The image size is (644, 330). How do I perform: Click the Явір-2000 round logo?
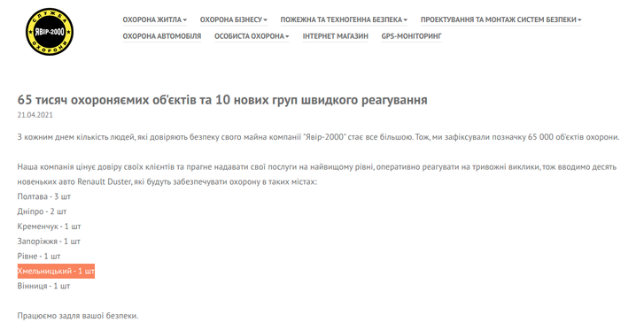(50, 32)
